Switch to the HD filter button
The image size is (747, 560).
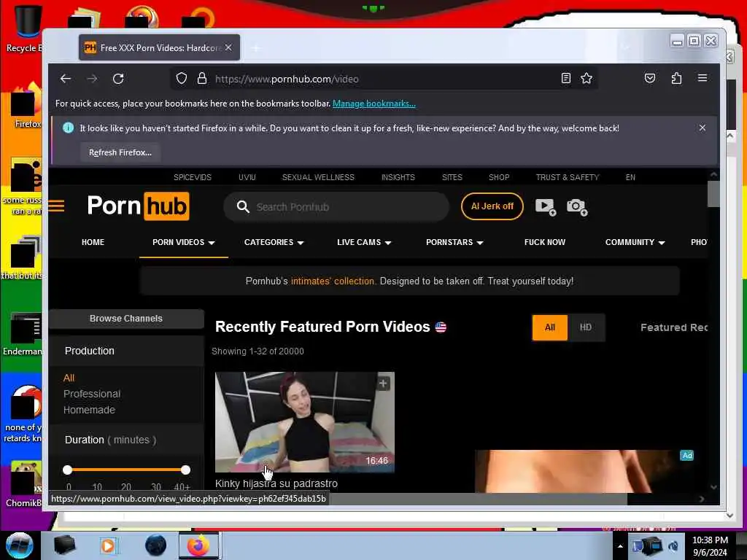[x=586, y=327]
